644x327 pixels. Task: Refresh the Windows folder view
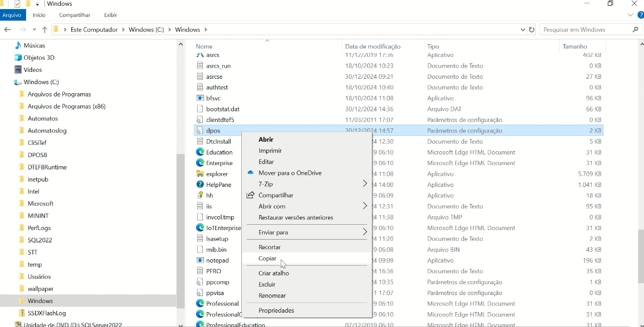532,30
